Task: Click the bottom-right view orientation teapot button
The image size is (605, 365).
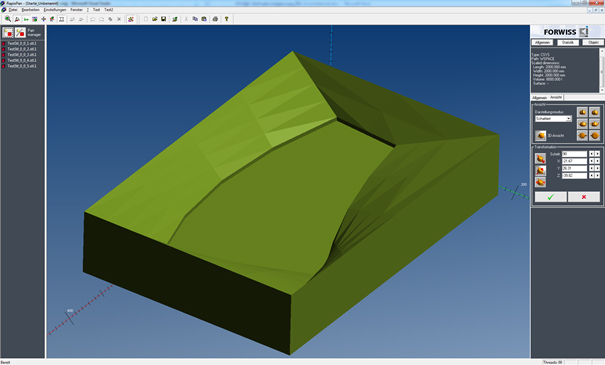Action: click(595, 135)
